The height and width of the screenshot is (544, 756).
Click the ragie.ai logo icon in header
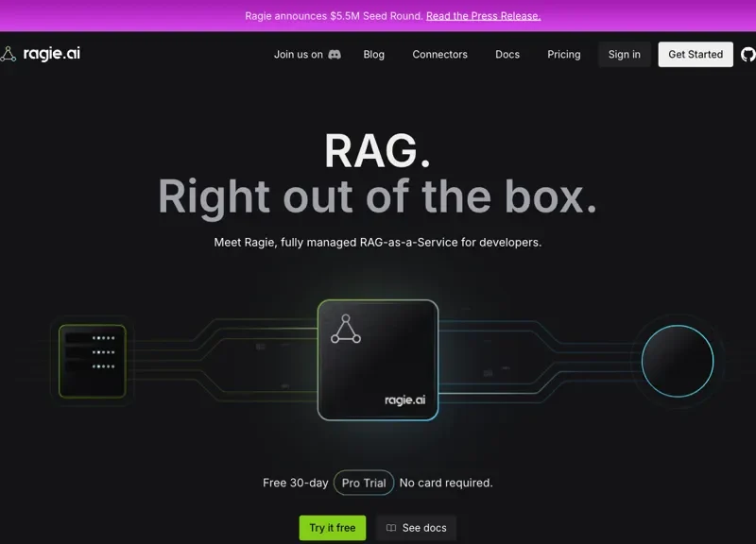click(10, 54)
